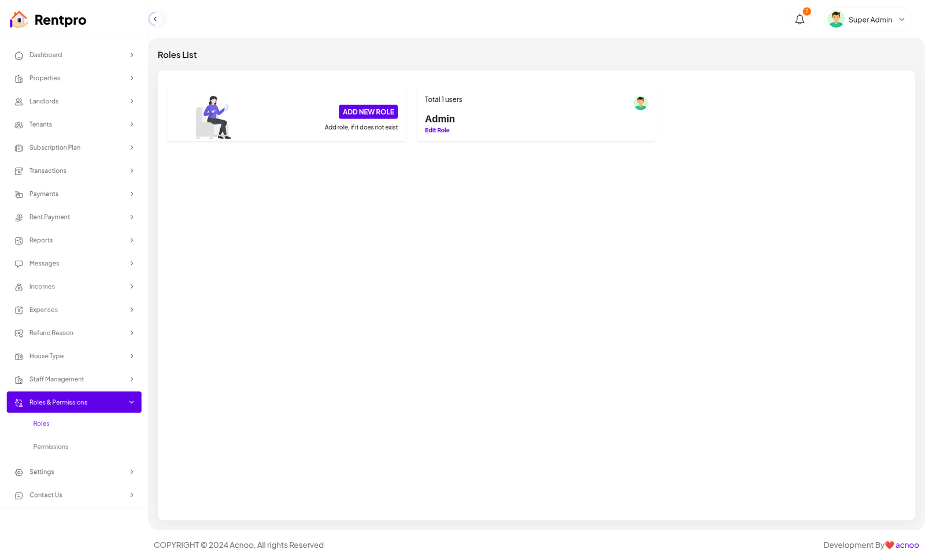Follow the acnoo link in footer
925x560 pixels.
click(x=906, y=545)
